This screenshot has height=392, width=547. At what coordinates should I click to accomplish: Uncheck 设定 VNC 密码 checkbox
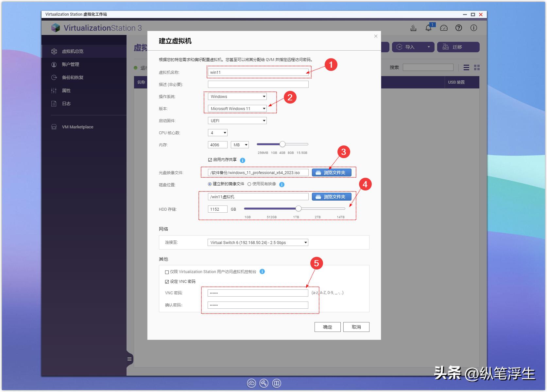coord(167,281)
